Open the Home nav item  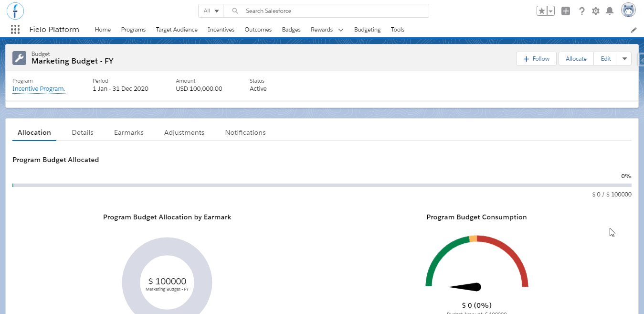[103, 30]
